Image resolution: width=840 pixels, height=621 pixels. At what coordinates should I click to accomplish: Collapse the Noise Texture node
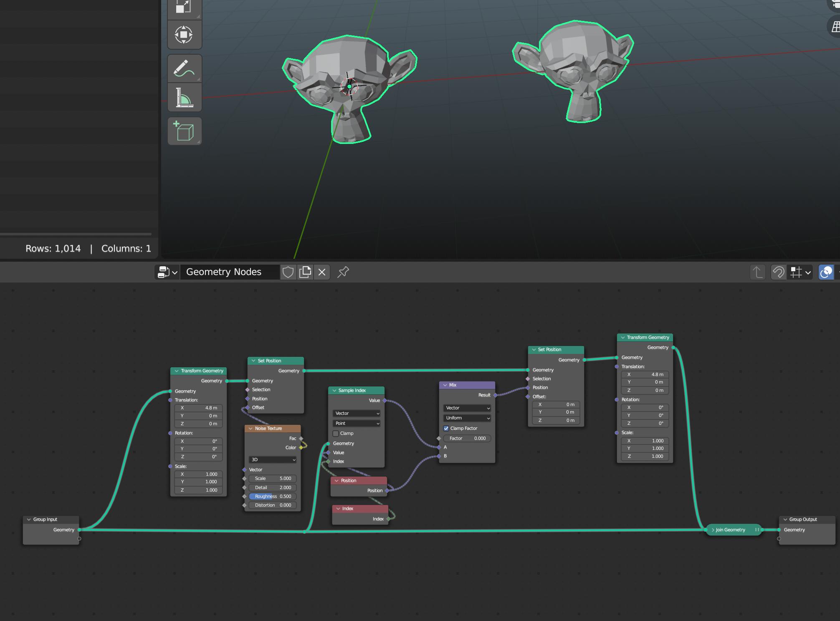pos(251,429)
